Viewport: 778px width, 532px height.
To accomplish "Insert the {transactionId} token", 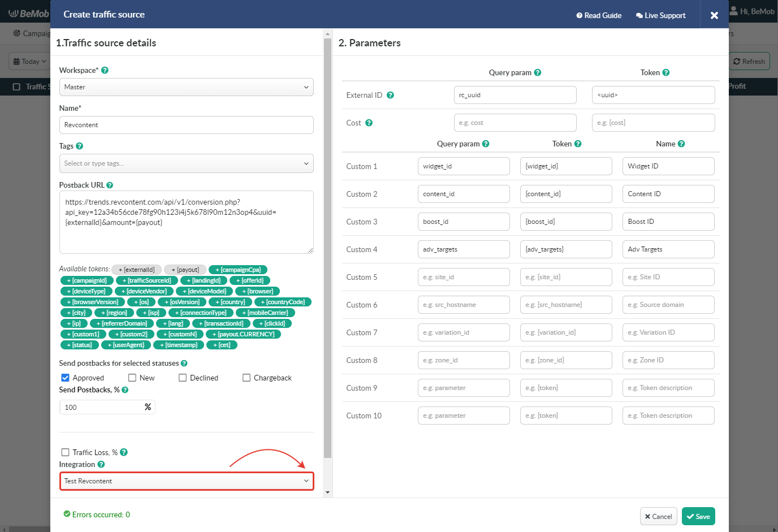I will [x=221, y=323].
